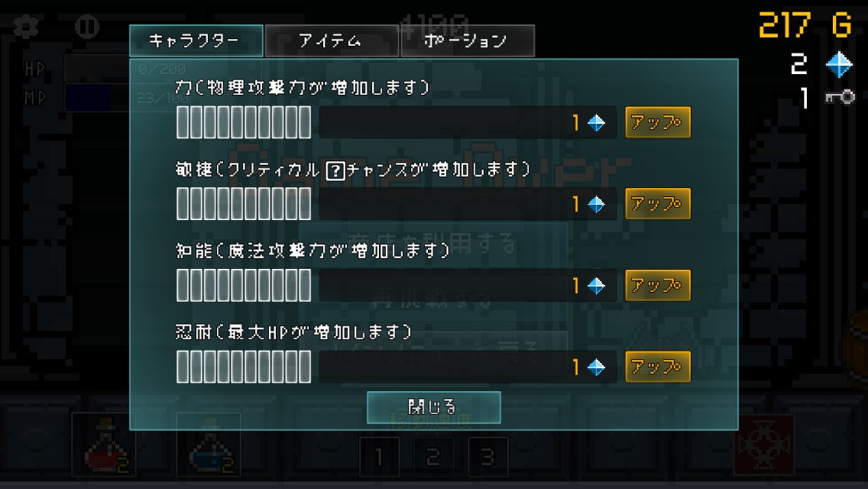Click アップ for 忍耐 endurance stat
Screen dimensions: 868x489
pyautogui.click(x=658, y=367)
